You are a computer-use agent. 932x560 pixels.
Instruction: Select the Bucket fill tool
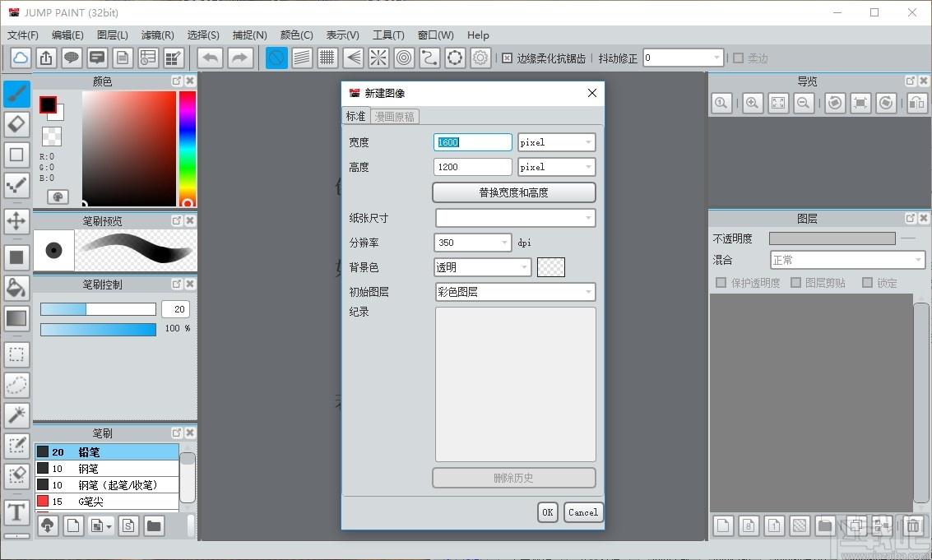pos(16,288)
